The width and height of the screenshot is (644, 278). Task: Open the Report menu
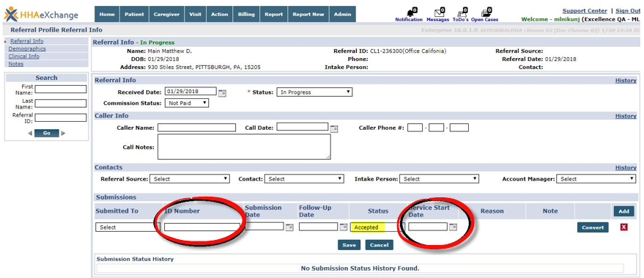(x=273, y=14)
